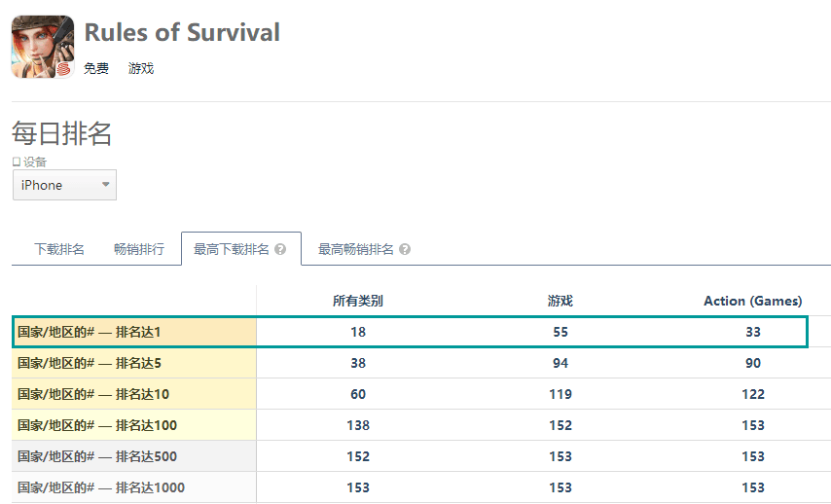Switch to the 畅销排行 tab
This screenshot has width=831, height=504.
coord(139,249)
